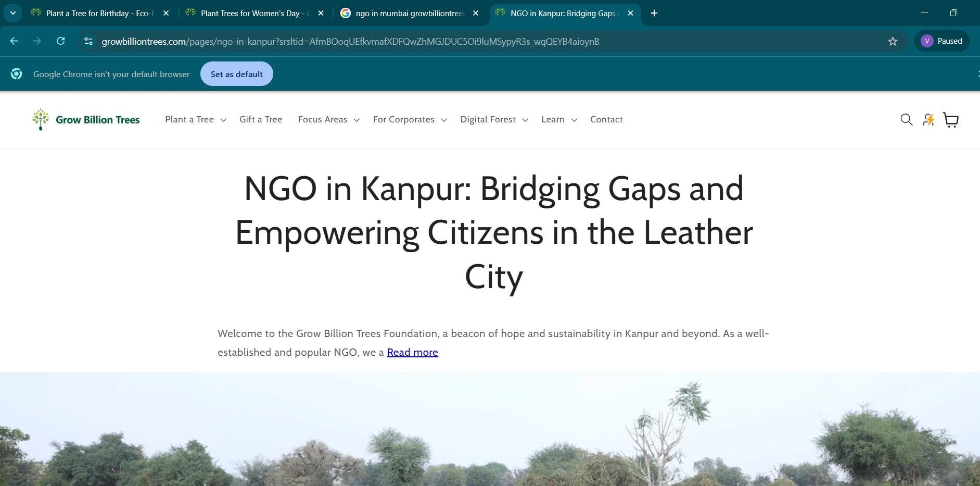Go back using the browser back arrow
The width and height of the screenshot is (980, 486).
(14, 41)
